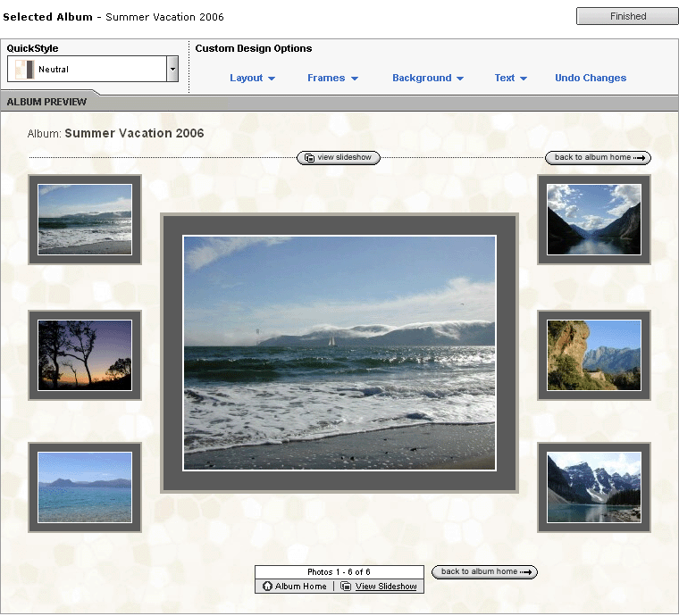Click the Finished button

(627, 16)
